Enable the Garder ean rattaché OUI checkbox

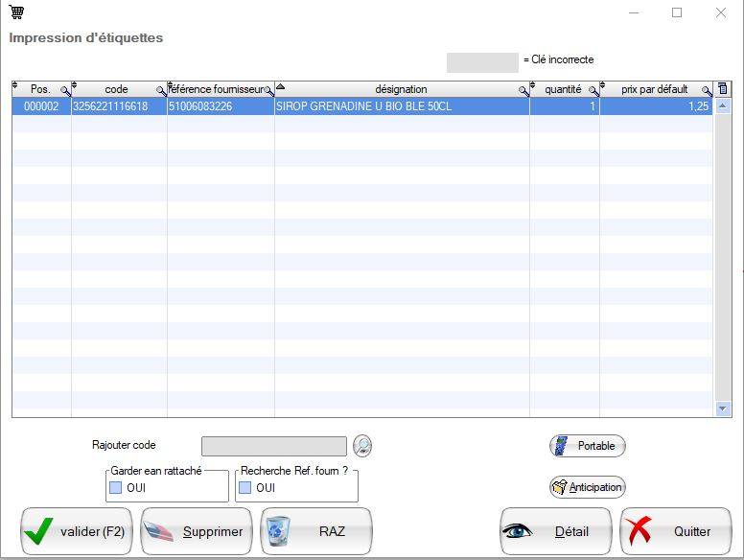point(116,488)
